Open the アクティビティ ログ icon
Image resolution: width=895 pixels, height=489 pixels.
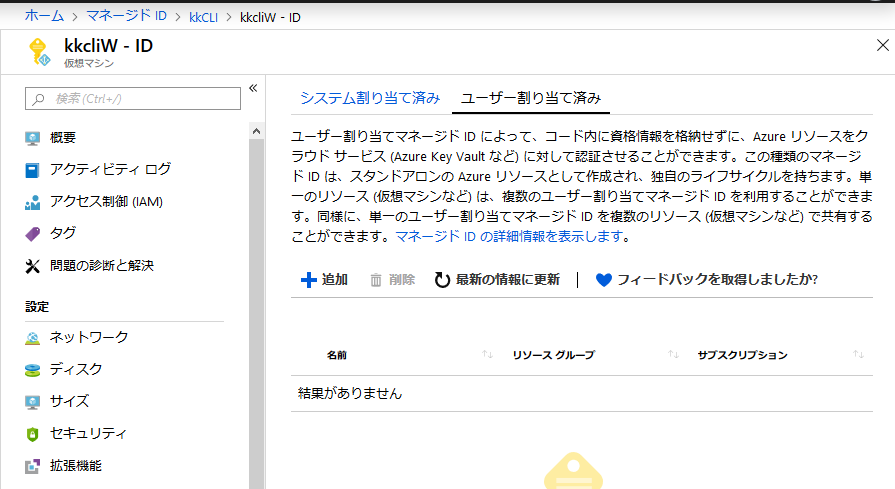33,170
